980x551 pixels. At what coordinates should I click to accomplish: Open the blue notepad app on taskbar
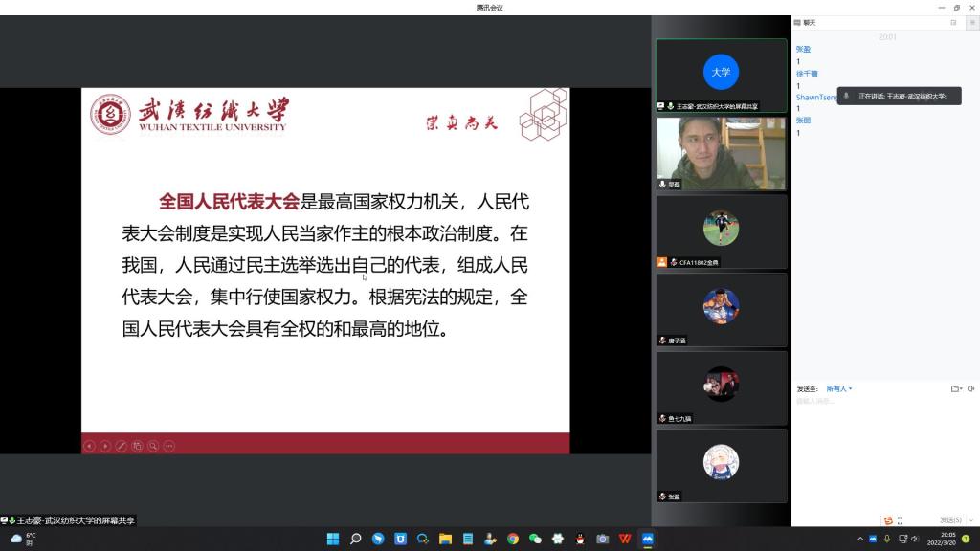(467, 539)
